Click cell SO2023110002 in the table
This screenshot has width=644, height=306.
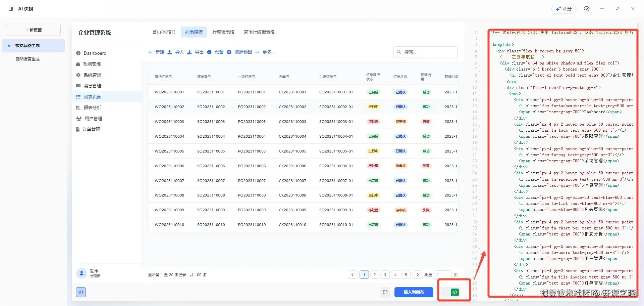click(211, 107)
